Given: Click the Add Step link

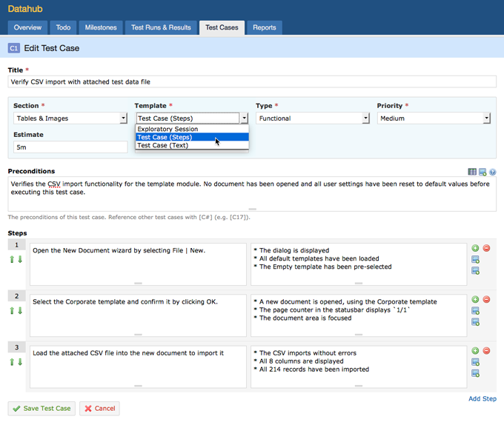Looking at the screenshot, I should click(x=482, y=399).
